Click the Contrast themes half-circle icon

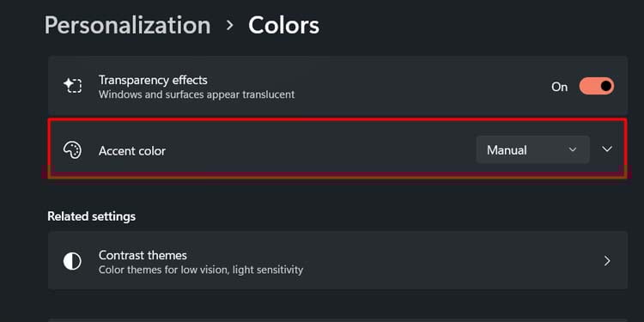point(72,261)
